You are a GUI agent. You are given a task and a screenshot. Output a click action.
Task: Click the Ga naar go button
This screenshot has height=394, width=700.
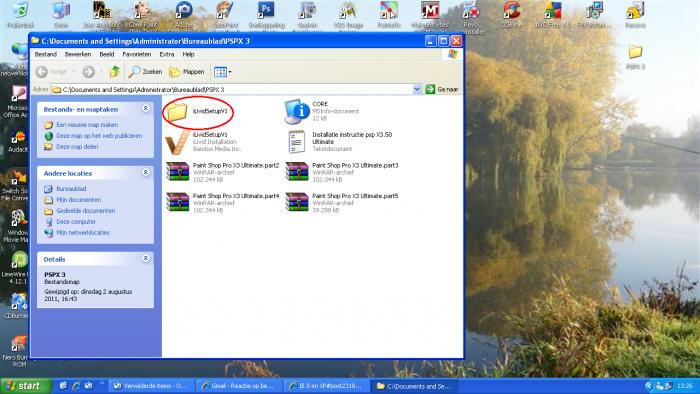click(442, 89)
